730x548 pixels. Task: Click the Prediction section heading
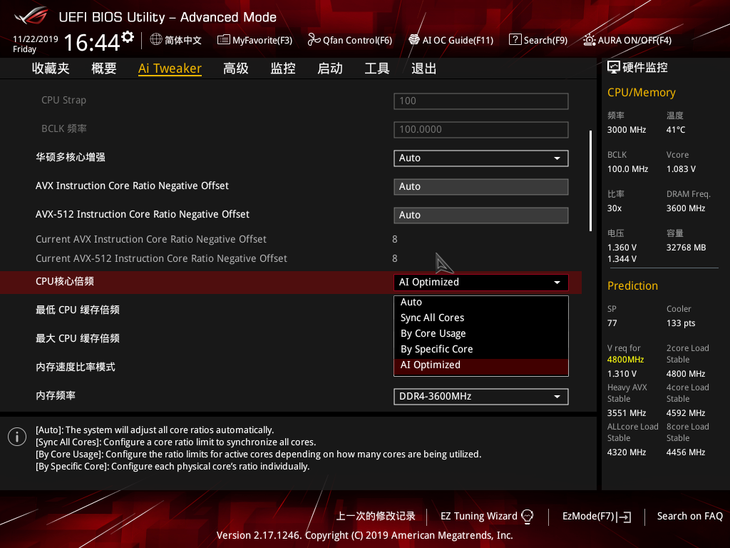point(633,285)
